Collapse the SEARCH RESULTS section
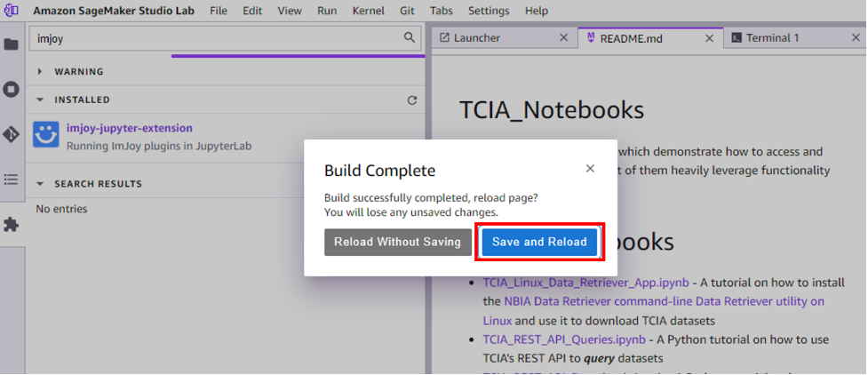The image size is (868, 375). pyautogui.click(x=40, y=184)
